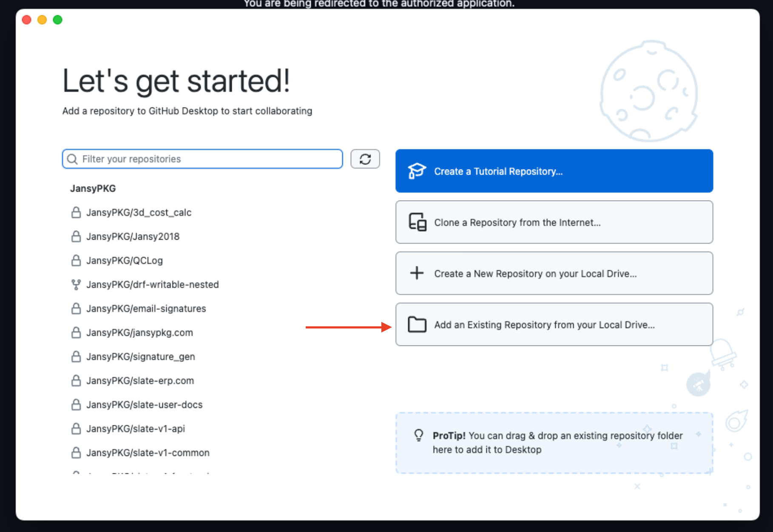The width and height of the screenshot is (773, 532).
Task: Click the clone repository icon
Action: tap(417, 222)
